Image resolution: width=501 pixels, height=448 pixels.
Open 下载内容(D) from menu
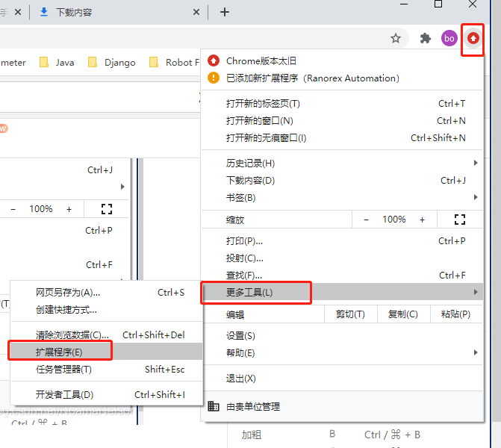point(342,181)
